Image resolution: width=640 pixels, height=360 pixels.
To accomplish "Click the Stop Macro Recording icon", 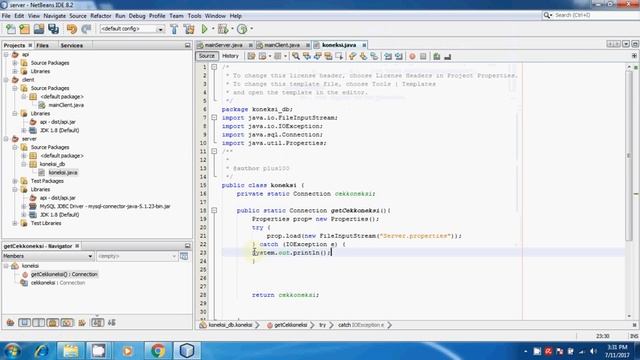I will (423, 56).
